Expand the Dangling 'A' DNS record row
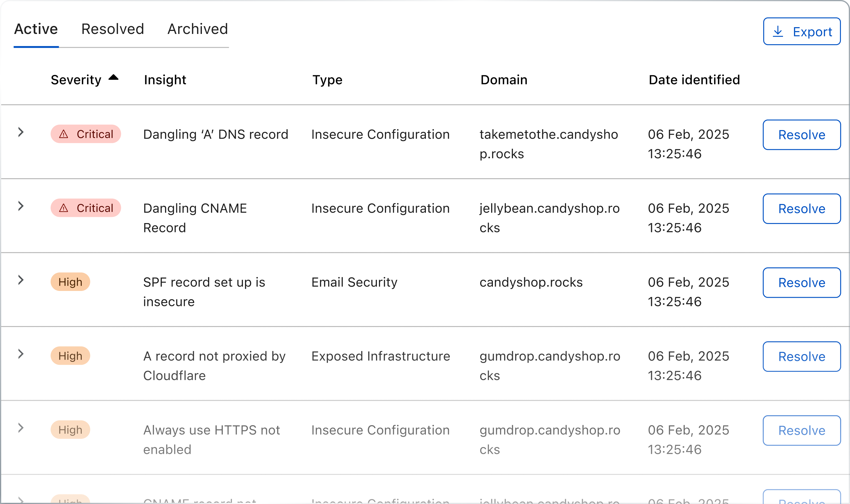The height and width of the screenshot is (504, 850). pos(21,132)
